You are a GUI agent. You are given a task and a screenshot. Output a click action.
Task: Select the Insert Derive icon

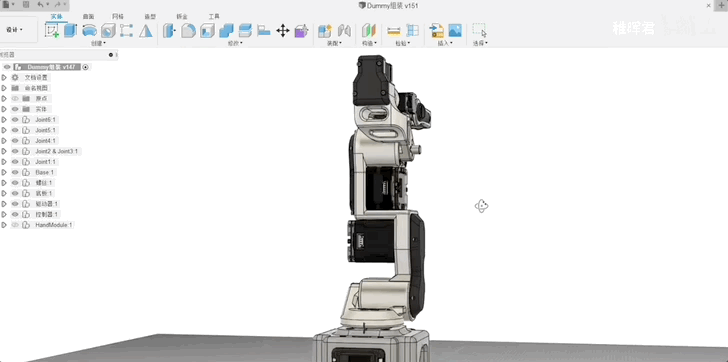436,31
